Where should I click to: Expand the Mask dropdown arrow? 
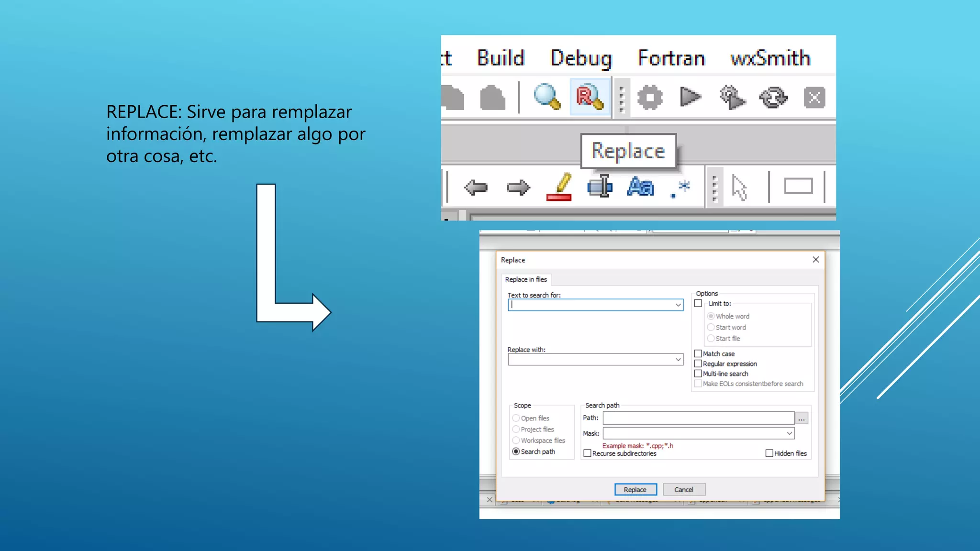coord(789,433)
